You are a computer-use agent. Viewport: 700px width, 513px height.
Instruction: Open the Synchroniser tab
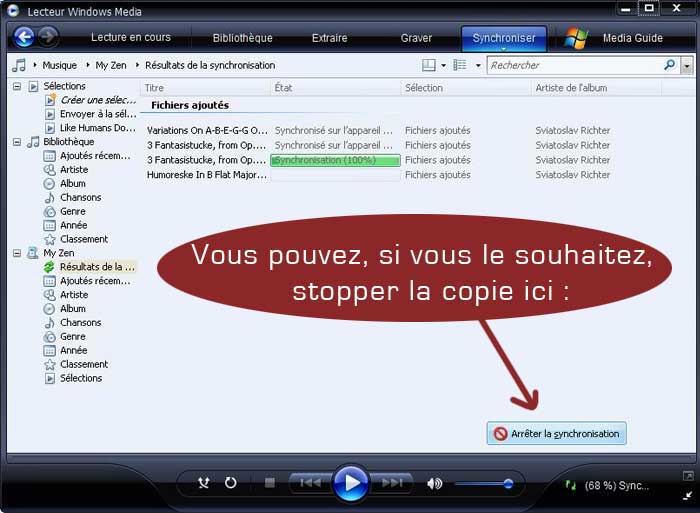pos(504,38)
